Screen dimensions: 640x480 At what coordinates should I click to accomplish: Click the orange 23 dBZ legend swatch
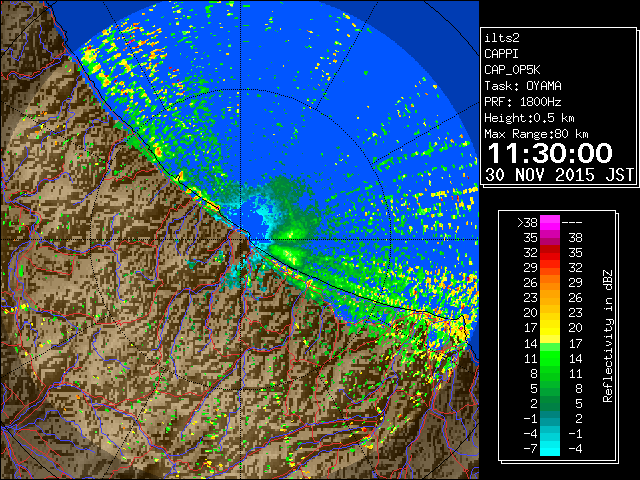(x=550, y=298)
